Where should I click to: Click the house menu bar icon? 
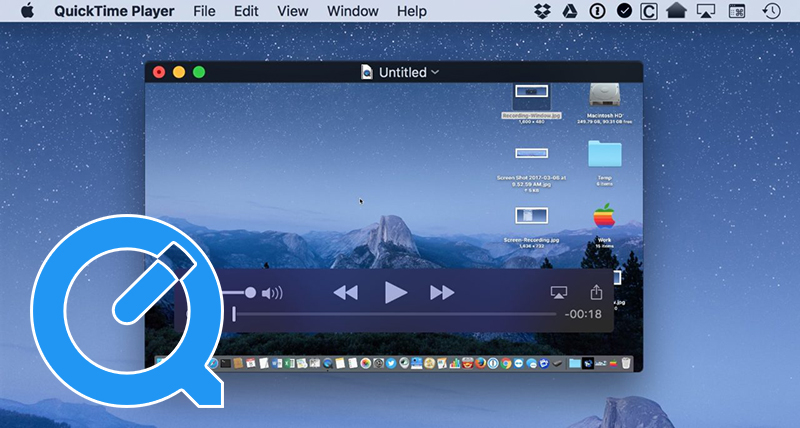tap(676, 11)
